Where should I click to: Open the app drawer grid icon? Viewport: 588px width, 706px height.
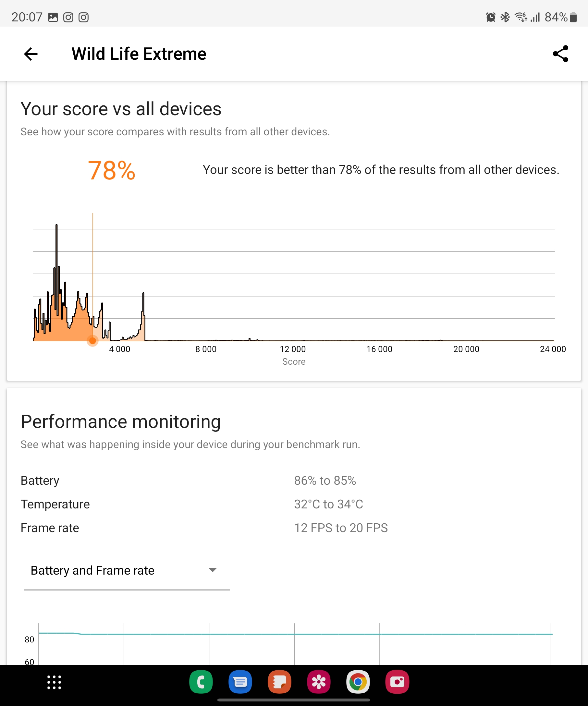(54, 682)
